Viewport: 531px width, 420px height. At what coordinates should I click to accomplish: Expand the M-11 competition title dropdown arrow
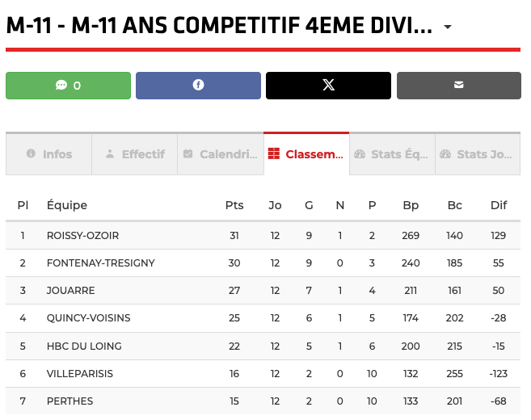[x=448, y=27]
